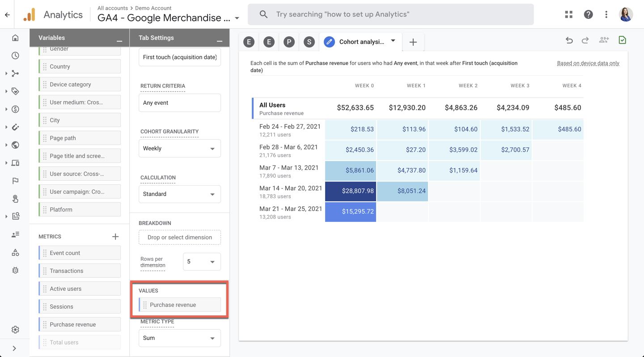Open Realtime clock icon in sidebar

click(x=15, y=56)
